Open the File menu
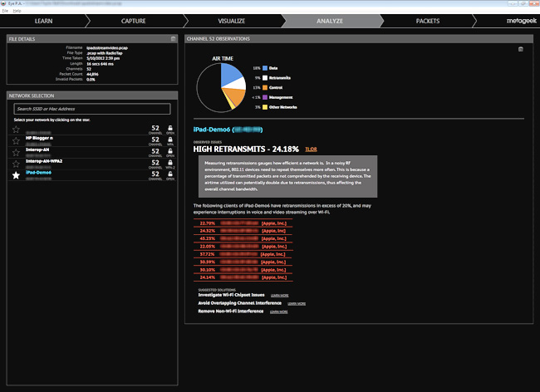The width and height of the screenshot is (540, 392). pyautogui.click(x=5, y=11)
